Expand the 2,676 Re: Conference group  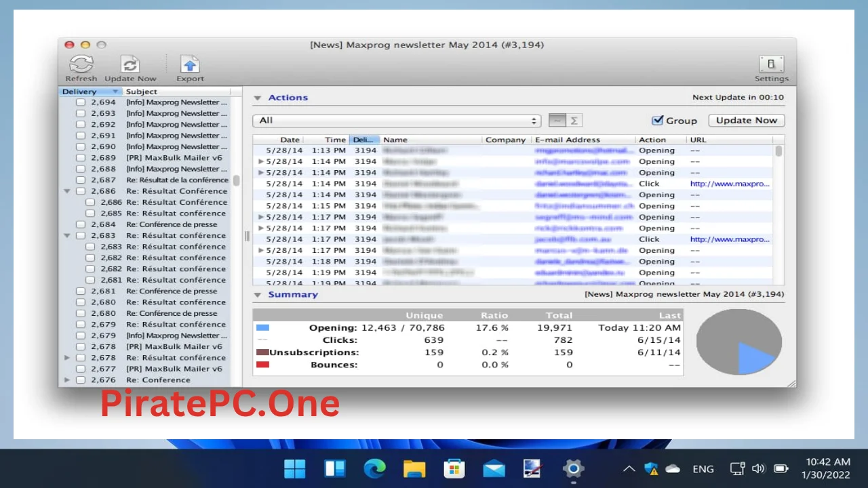coord(67,380)
